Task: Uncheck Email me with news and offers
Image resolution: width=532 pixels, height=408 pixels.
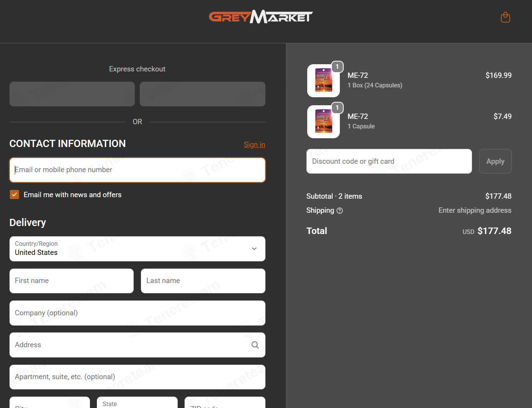Action: (14, 195)
